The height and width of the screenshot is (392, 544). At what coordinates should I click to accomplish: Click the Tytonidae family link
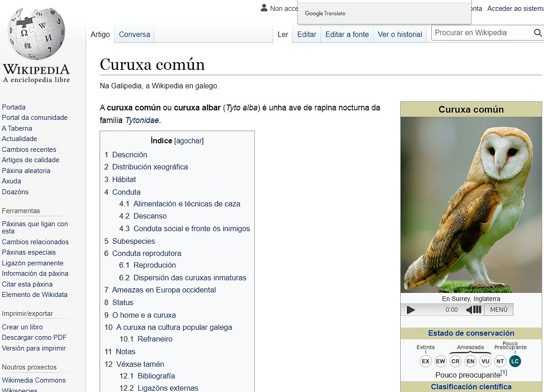pyautogui.click(x=143, y=120)
